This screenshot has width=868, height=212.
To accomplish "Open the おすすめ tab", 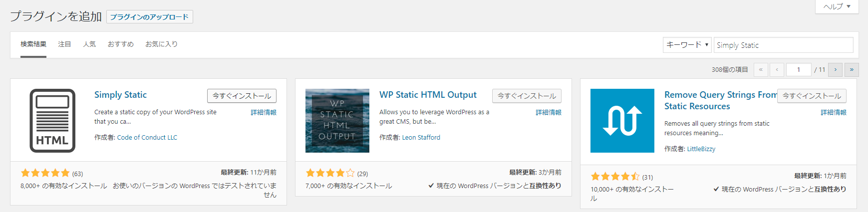I will click(121, 44).
